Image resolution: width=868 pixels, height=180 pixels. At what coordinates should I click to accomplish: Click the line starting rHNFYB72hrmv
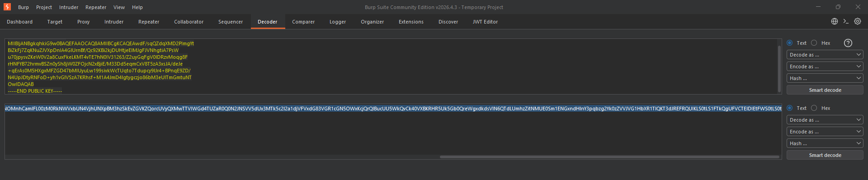pos(95,64)
